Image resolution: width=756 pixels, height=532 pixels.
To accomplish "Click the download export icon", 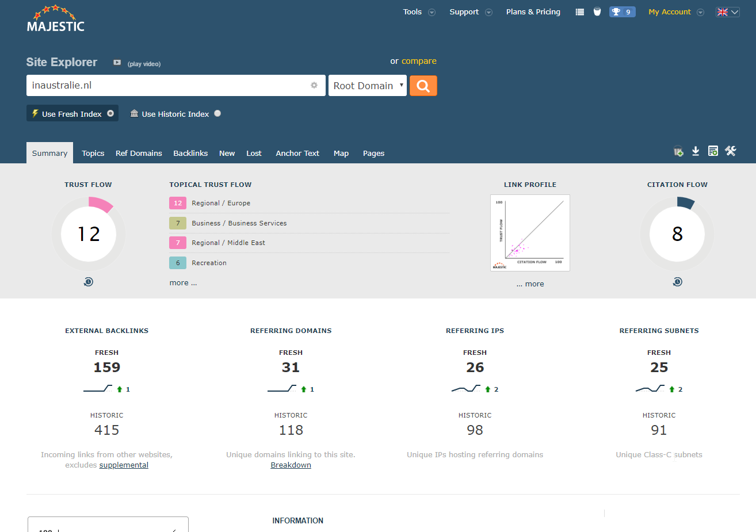I will click(696, 151).
